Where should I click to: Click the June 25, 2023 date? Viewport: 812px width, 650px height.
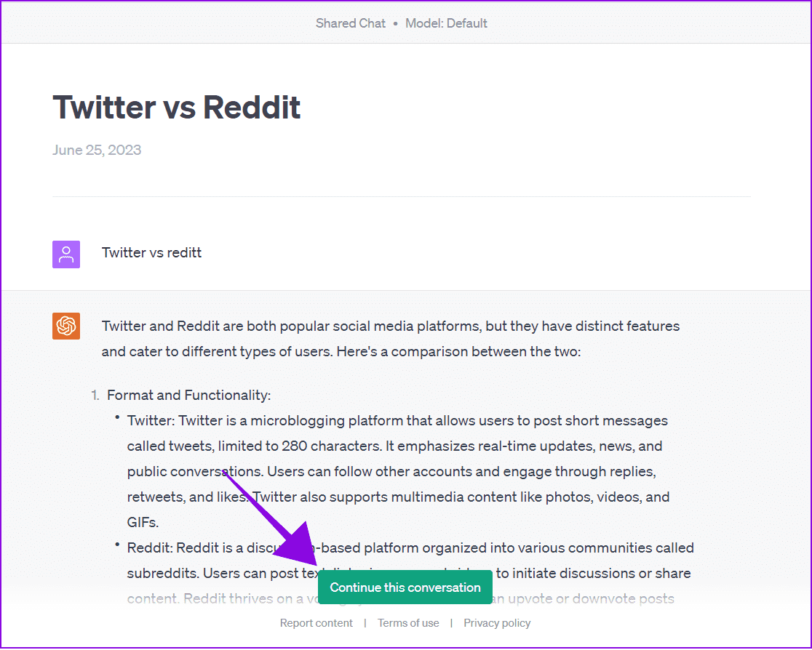(x=97, y=150)
